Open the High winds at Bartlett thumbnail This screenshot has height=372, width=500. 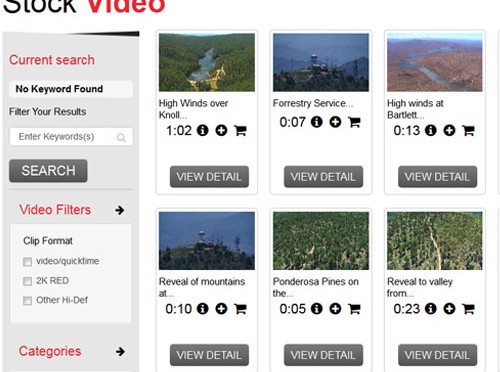[x=435, y=62]
